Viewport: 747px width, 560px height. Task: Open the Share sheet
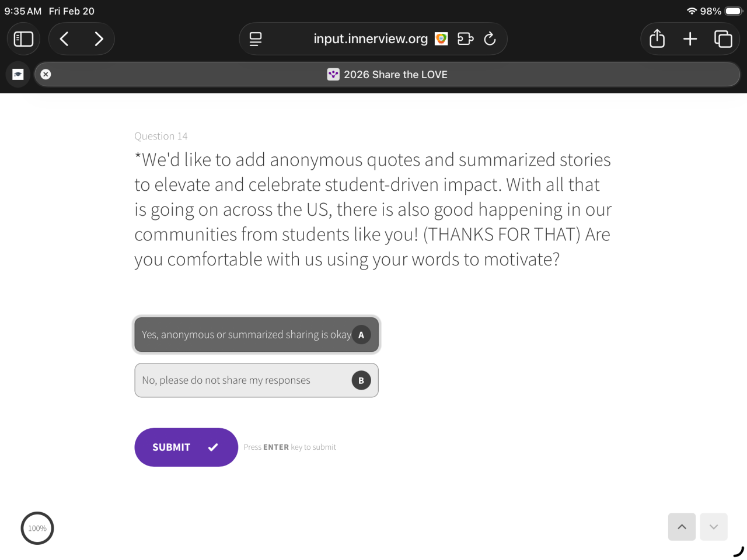(657, 39)
